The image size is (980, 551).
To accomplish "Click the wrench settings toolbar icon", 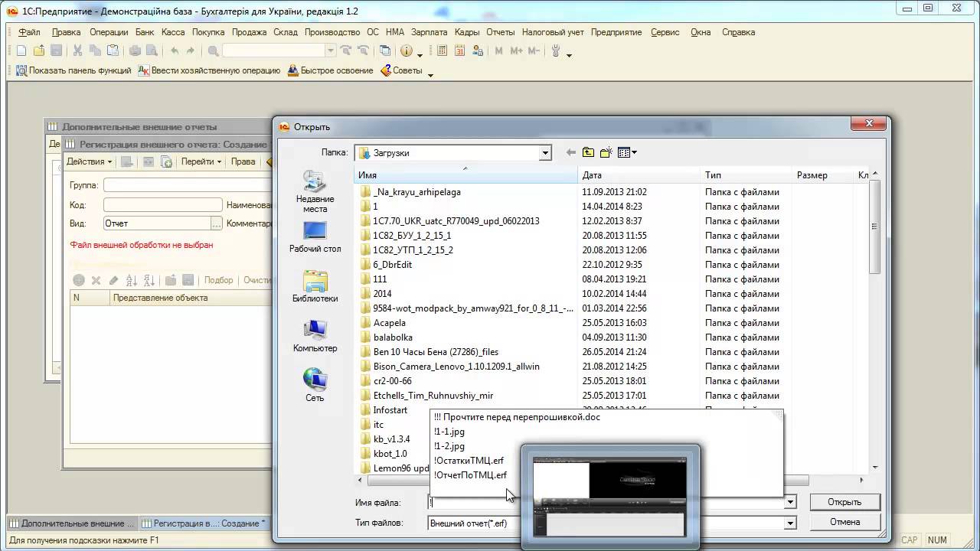I will (557, 51).
